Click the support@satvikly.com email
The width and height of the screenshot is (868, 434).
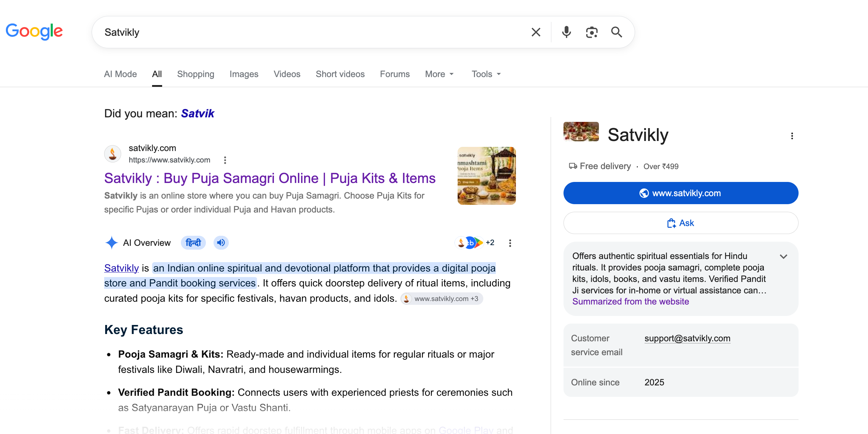(x=687, y=338)
